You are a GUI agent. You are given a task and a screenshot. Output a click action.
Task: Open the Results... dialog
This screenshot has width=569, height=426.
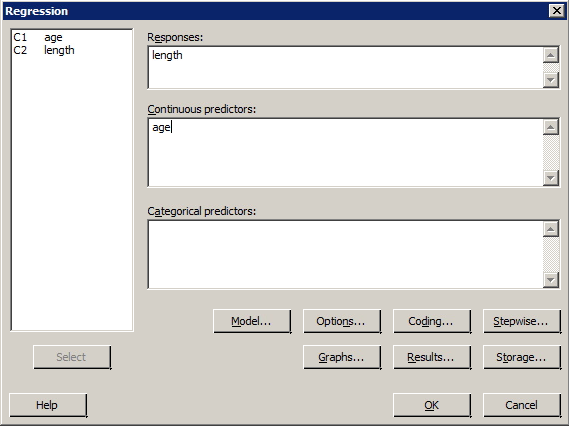pyautogui.click(x=432, y=357)
